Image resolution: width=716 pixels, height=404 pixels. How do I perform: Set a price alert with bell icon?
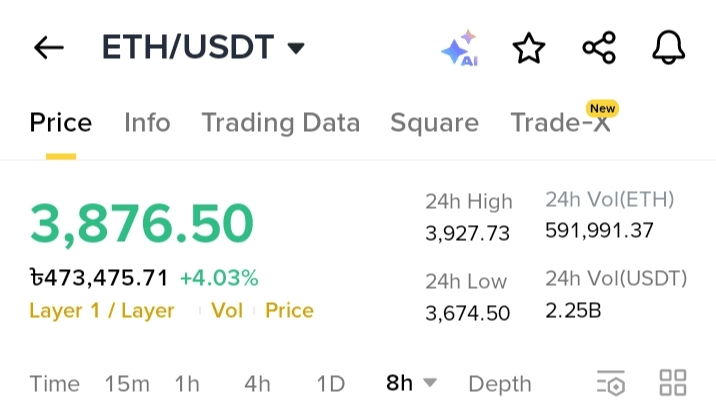tap(669, 47)
